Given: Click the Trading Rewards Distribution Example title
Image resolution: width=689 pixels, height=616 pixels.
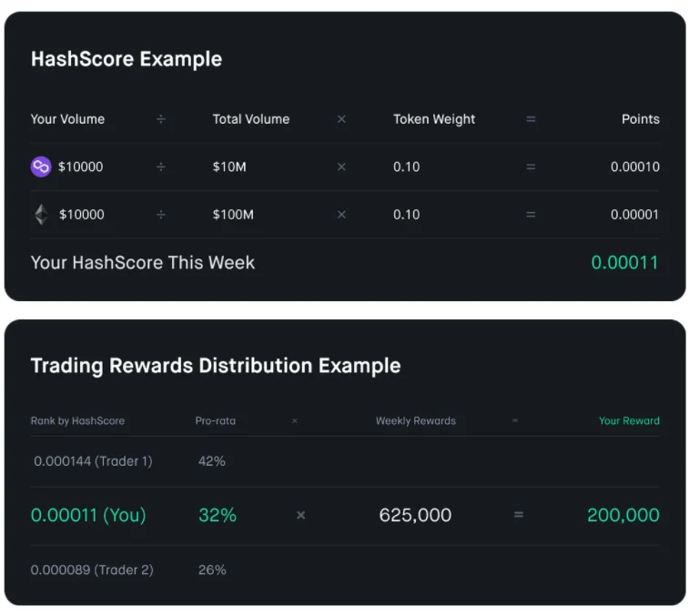Looking at the screenshot, I should click(x=216, y=366).
